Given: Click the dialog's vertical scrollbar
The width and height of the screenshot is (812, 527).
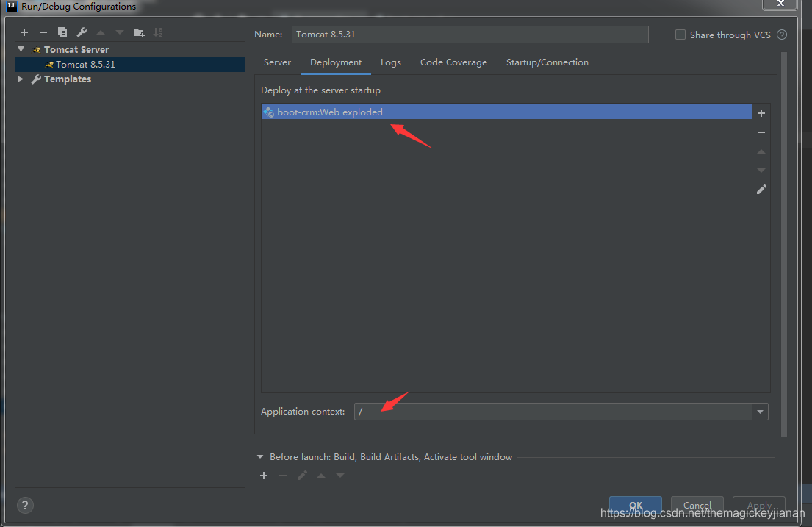Looking at the screenshot, I should click(784, 243).
